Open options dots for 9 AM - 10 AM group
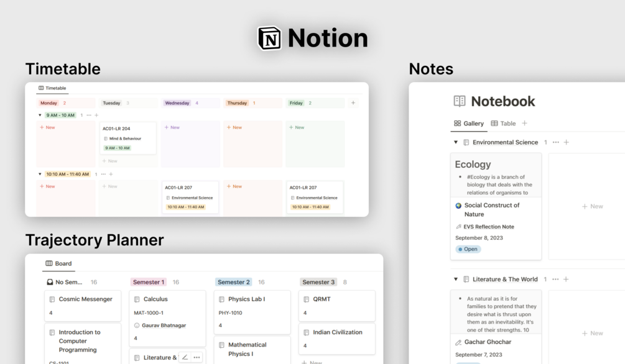 coord(89,115)
